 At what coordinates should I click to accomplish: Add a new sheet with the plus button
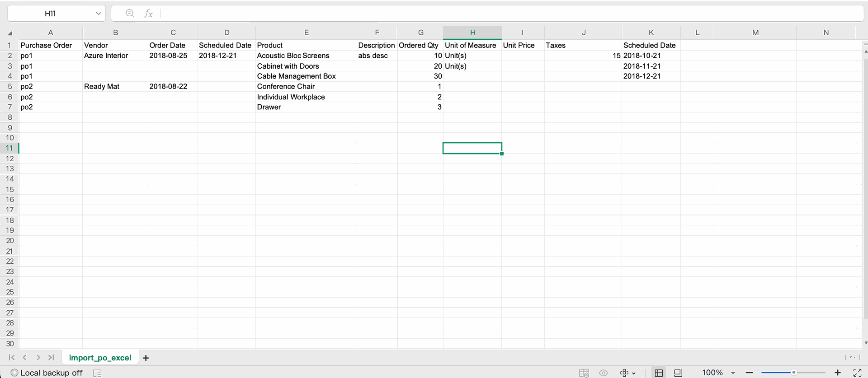point(146,358)
